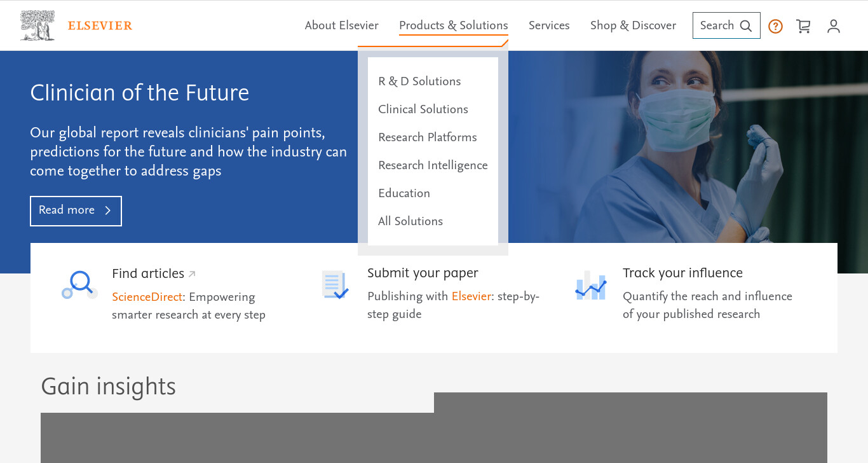Click the magnifier icon in Search box
Viewport: 868px width, 463px height.
point(746,26)
